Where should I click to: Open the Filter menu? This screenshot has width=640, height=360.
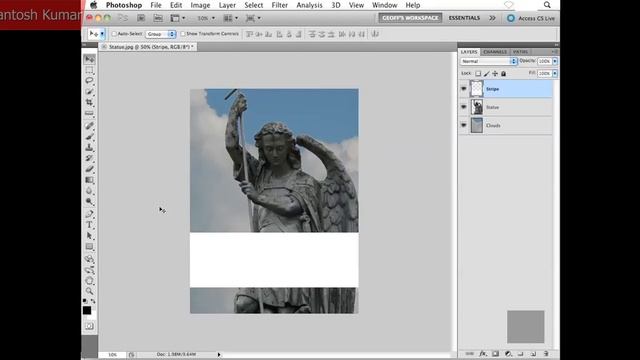coord(280,5)
